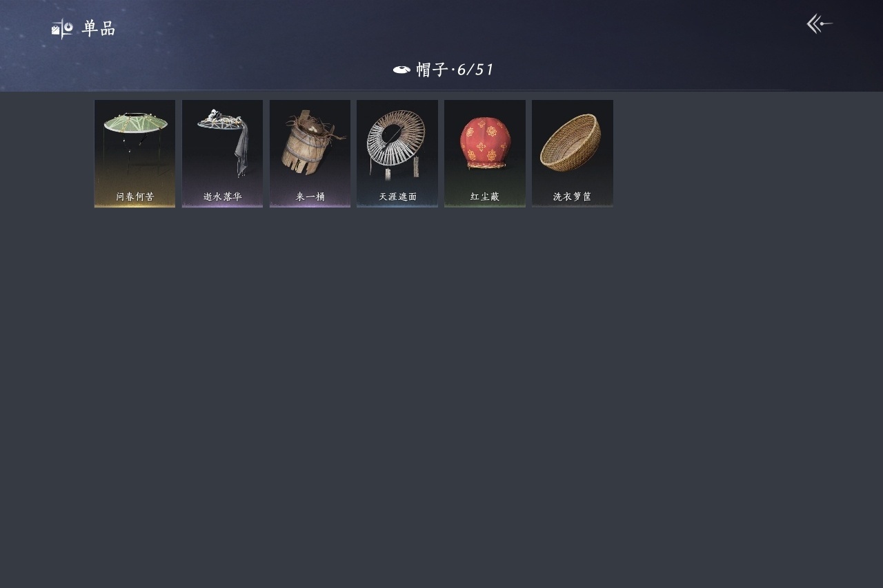Click the 天涯遮面 item name label
The width and height of the screenshot is (883, 588).
398,197
